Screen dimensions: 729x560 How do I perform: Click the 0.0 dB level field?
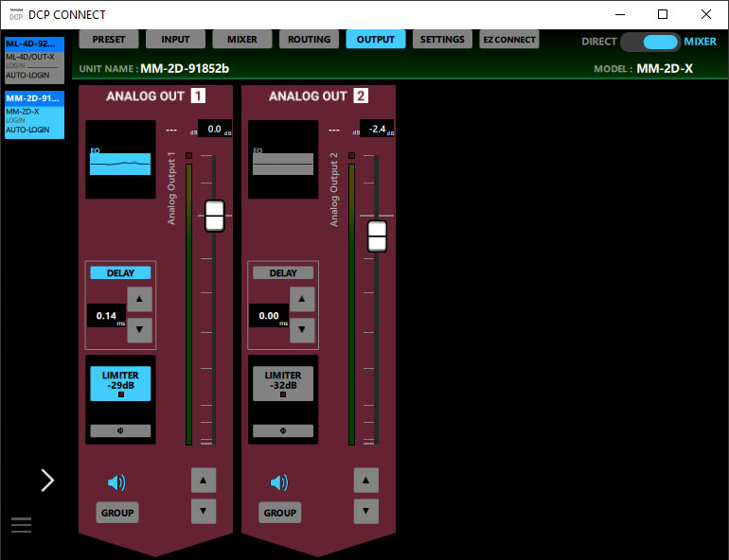[x=215, y=129]
